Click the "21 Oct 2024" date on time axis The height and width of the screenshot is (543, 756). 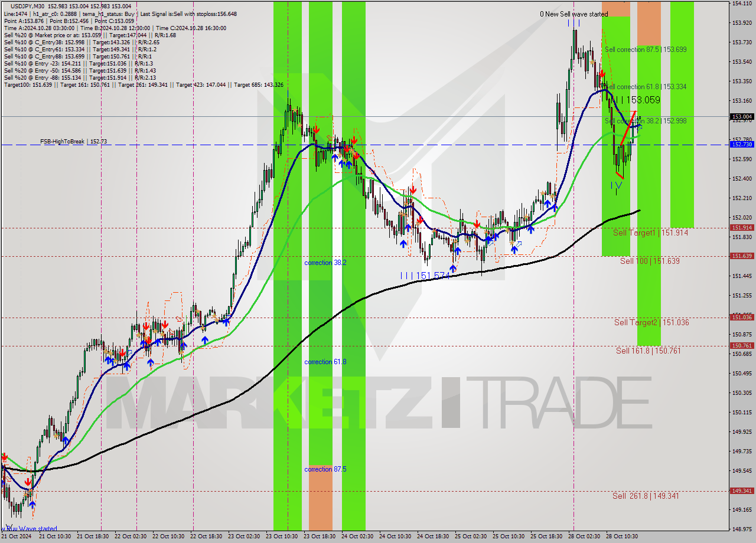coord(16,537)
